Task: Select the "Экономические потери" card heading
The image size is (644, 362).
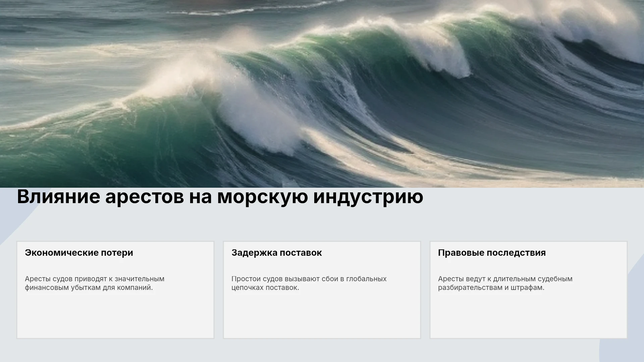Action: pos(79,253)
